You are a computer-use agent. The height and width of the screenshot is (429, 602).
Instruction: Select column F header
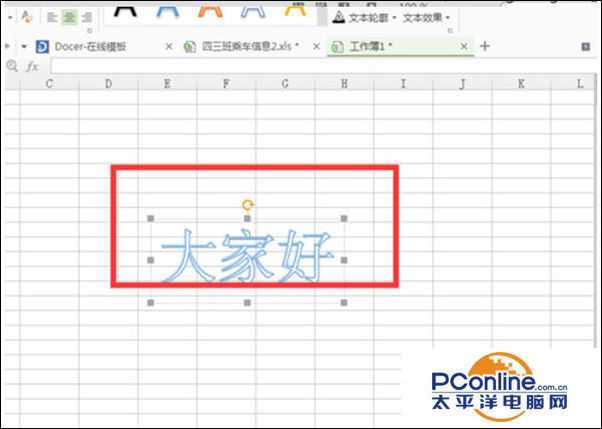[x=226, y=83]
